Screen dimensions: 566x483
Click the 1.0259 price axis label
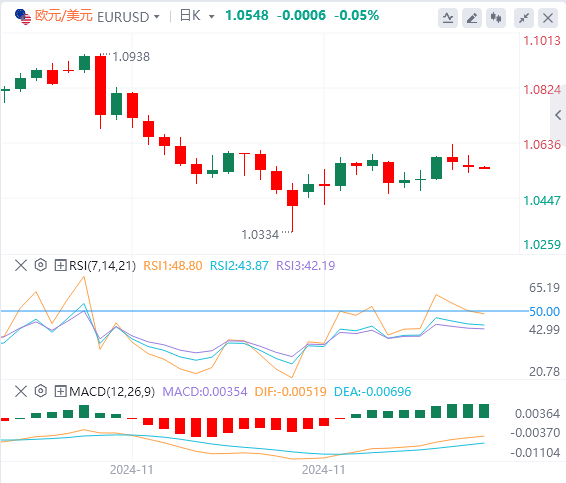pyautogui.click(x=542, y=245)
